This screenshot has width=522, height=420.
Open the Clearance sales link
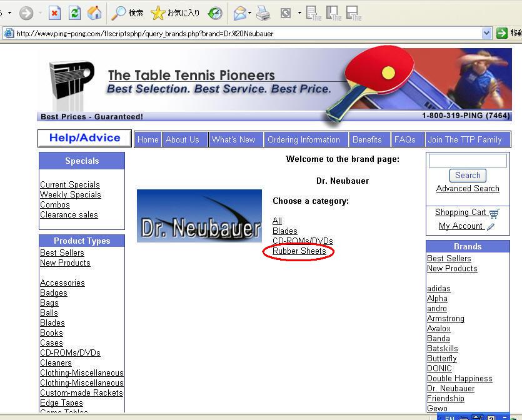pyautogui.click(x=69, y=214)
